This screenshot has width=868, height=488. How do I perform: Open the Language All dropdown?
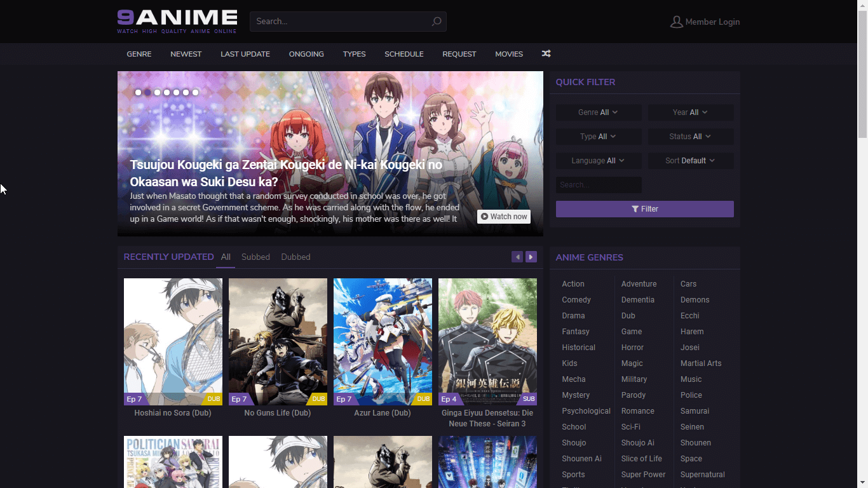click(x=599, y=161)
